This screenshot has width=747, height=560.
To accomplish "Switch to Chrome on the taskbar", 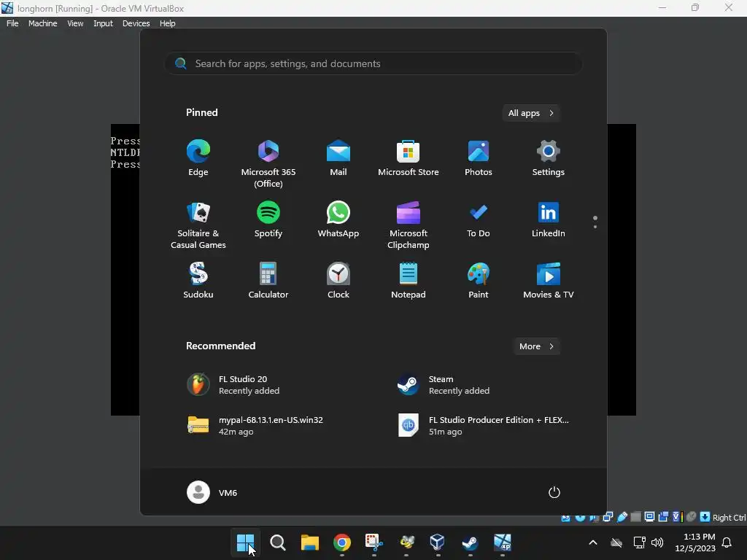I will click(342, 542).
